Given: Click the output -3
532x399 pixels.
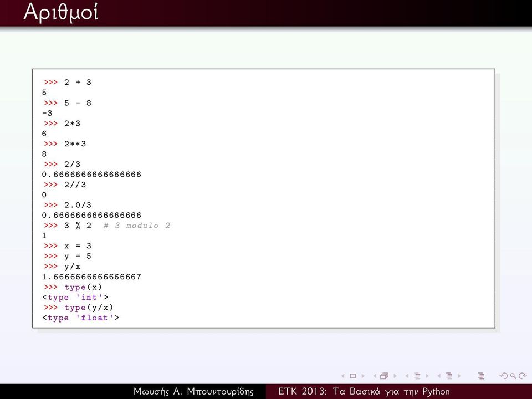Looking at the screenshot, I should click(47, 113).
